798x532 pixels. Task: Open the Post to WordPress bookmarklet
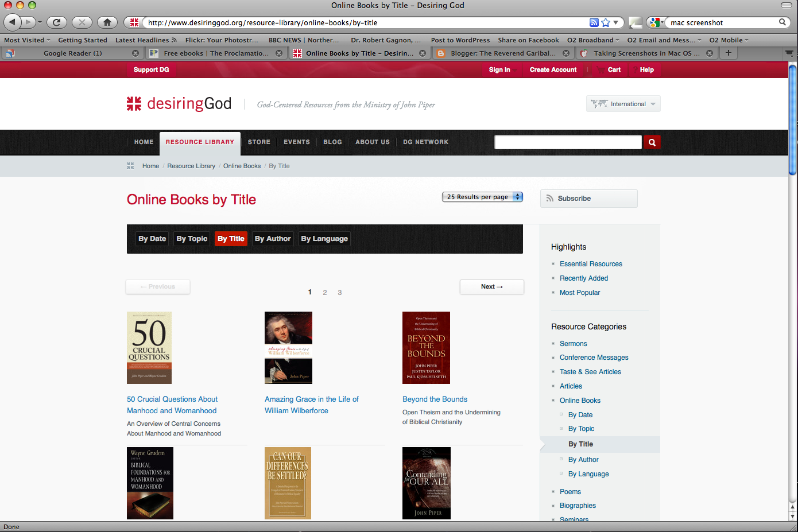click(460, 40)
